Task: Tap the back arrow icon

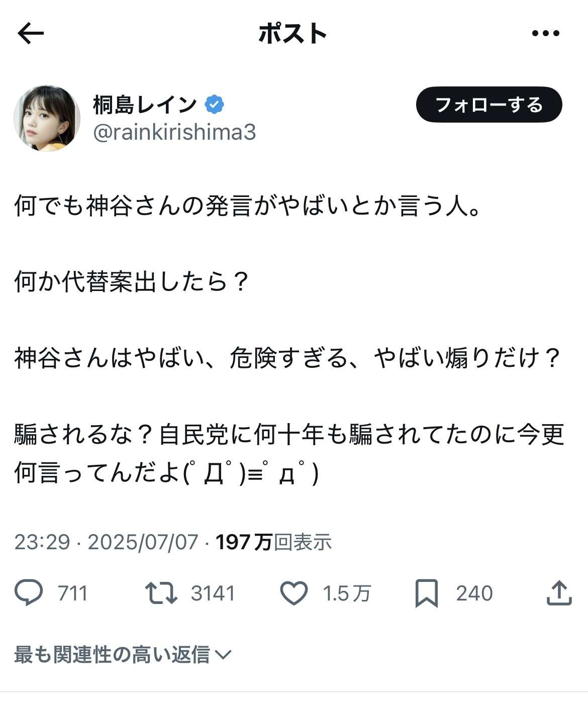Action: 31,34
